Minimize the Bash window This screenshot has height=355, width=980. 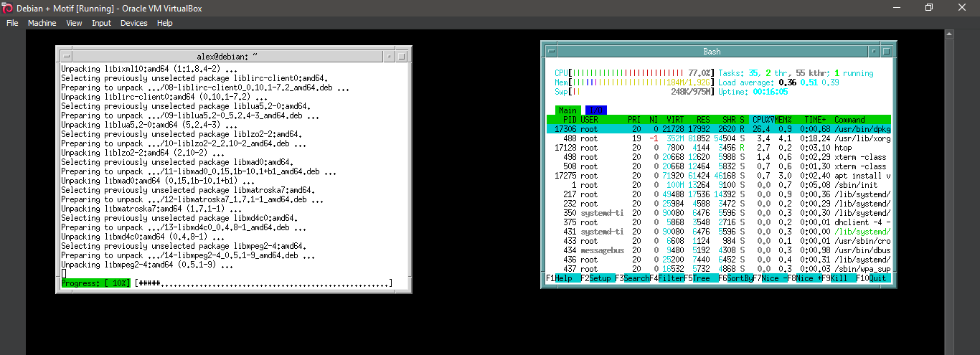coord(873,52)
